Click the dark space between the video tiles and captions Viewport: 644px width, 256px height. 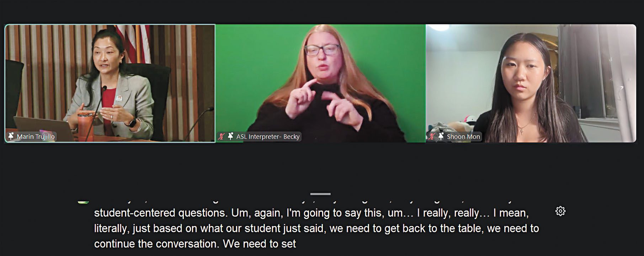[322, 167]
